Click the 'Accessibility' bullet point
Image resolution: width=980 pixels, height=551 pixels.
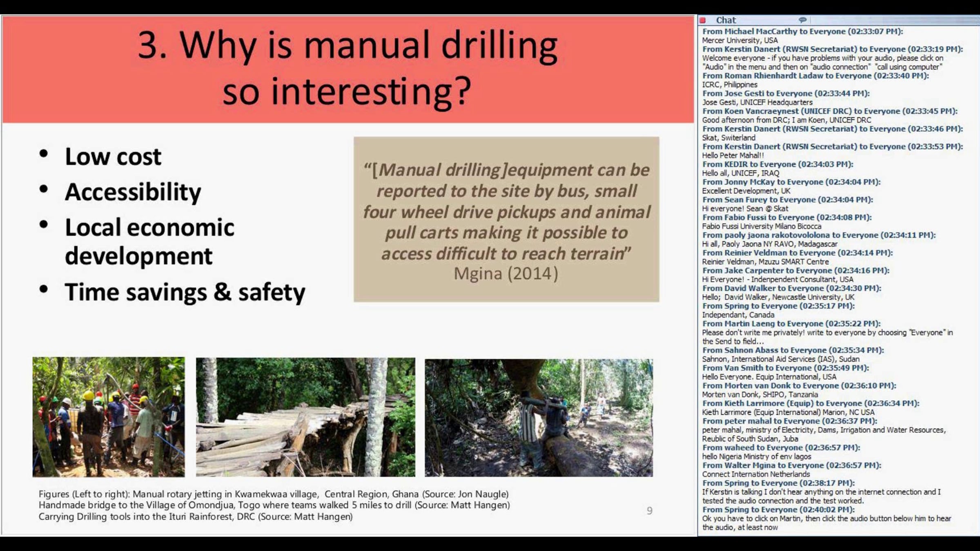133,192
